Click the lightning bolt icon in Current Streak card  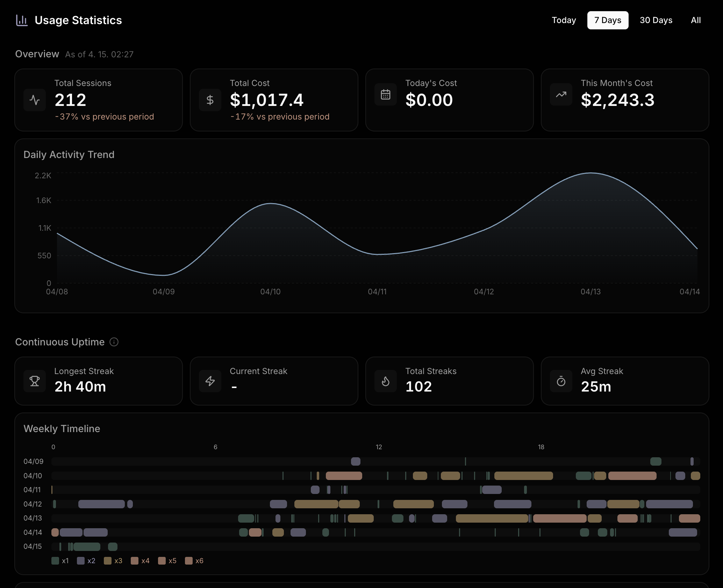point(210,381)
